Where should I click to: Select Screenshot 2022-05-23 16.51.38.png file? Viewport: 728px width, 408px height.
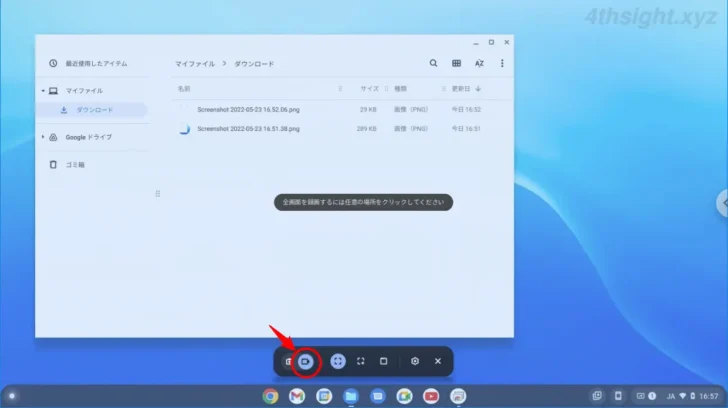[x=248, y=129]
